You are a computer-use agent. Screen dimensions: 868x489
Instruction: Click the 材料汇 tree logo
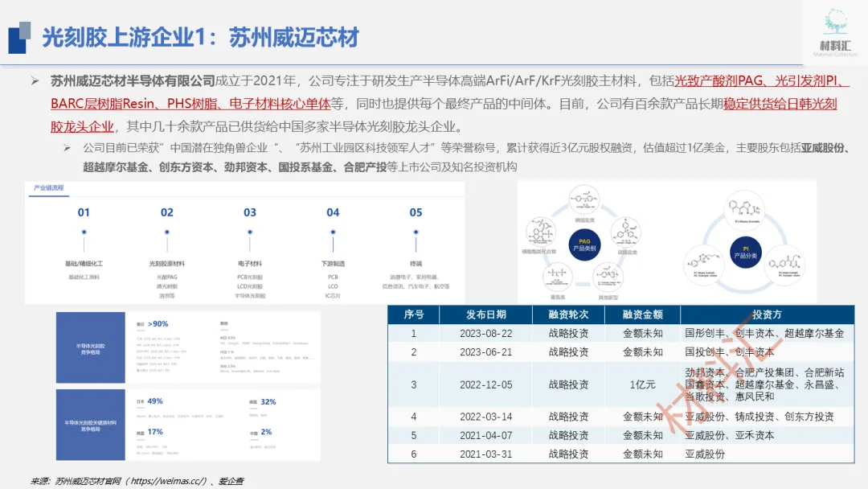[x=835, y=32]
